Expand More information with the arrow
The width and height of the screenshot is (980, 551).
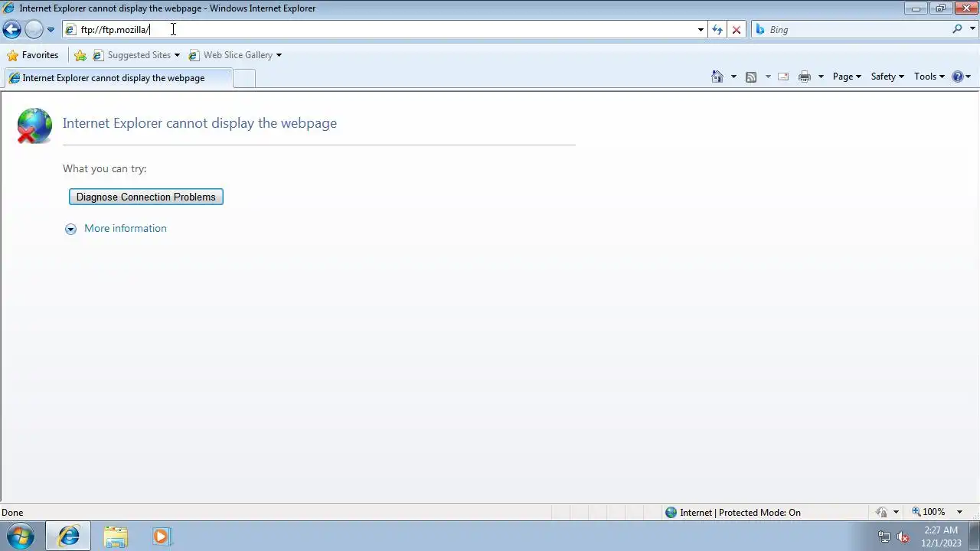point(70,229)
